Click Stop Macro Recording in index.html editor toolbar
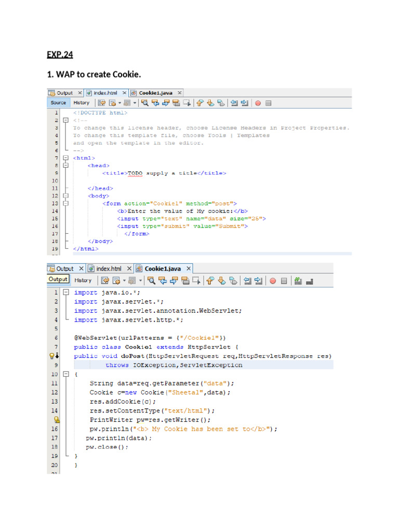The image size is (399, 532). [268, 103]
